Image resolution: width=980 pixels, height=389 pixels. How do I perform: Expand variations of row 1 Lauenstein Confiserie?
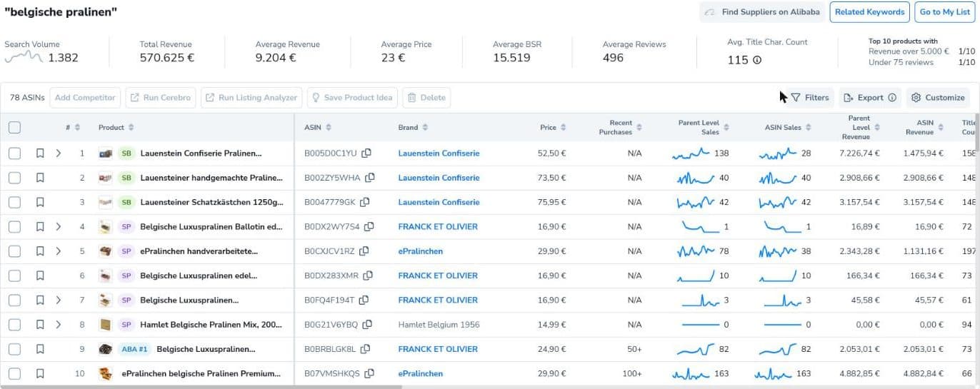click(x=59, y=153)
